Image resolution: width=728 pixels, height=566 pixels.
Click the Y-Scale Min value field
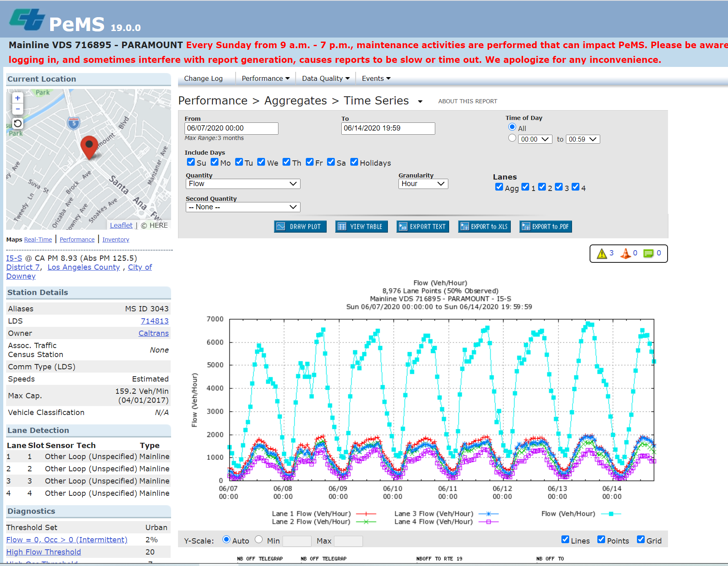(297, 541)
